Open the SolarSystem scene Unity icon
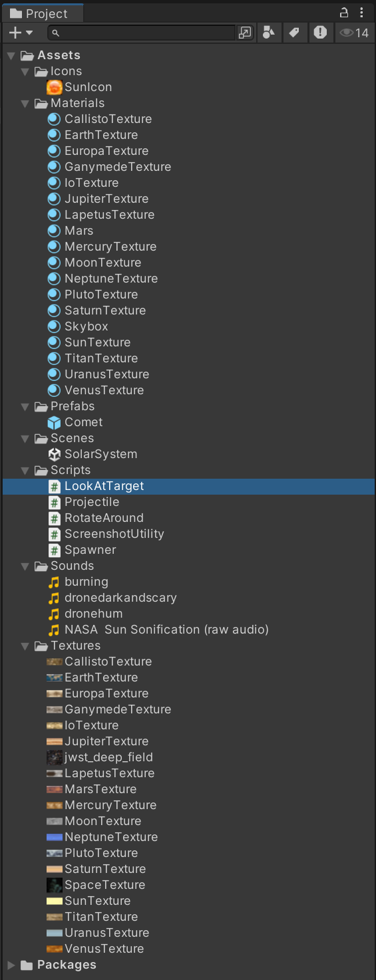Image resolution: width=376 pixels, height=980 pixels. pos(55,454)
